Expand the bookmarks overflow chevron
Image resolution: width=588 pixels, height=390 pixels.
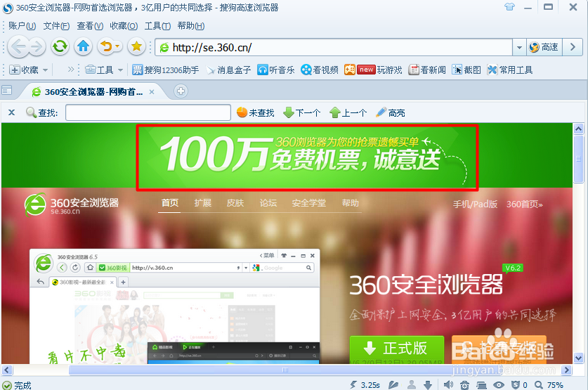[71, 70]
